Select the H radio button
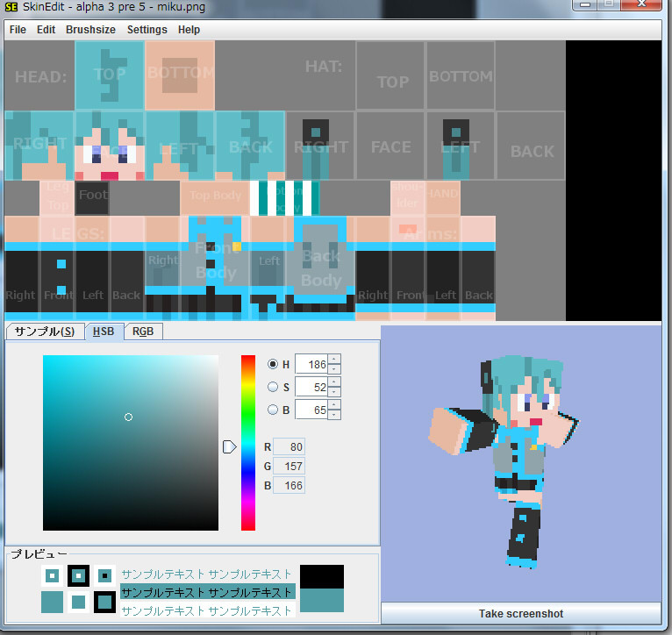The width and height of the screenshot is (672, 635). coord(273,364)
